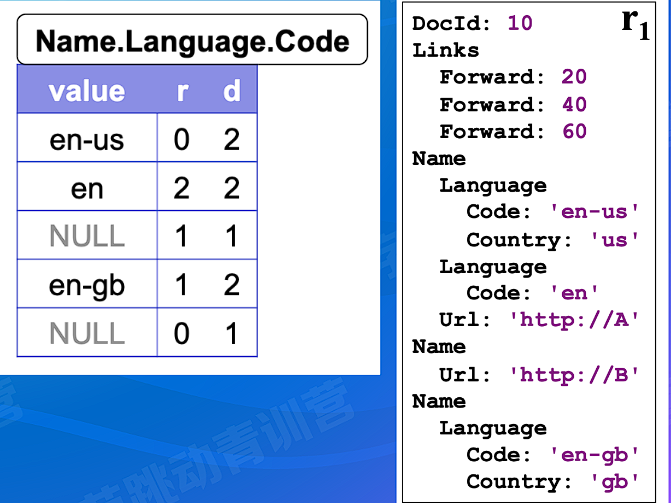Select the "d" column header
This screenshot has height=503, width=671.
[x=232, y=91]
